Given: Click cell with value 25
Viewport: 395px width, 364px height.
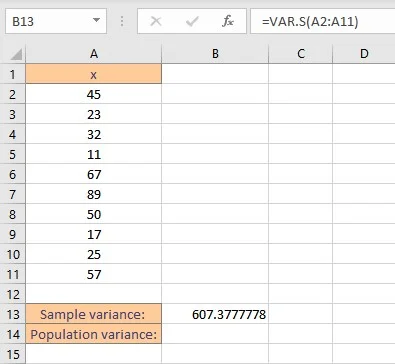Looking at the screenshot, I should tap(94, 254).
